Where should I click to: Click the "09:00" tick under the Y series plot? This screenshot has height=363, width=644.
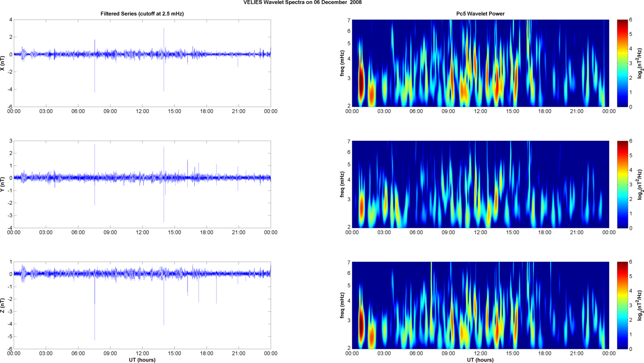[x=110, y=232]
